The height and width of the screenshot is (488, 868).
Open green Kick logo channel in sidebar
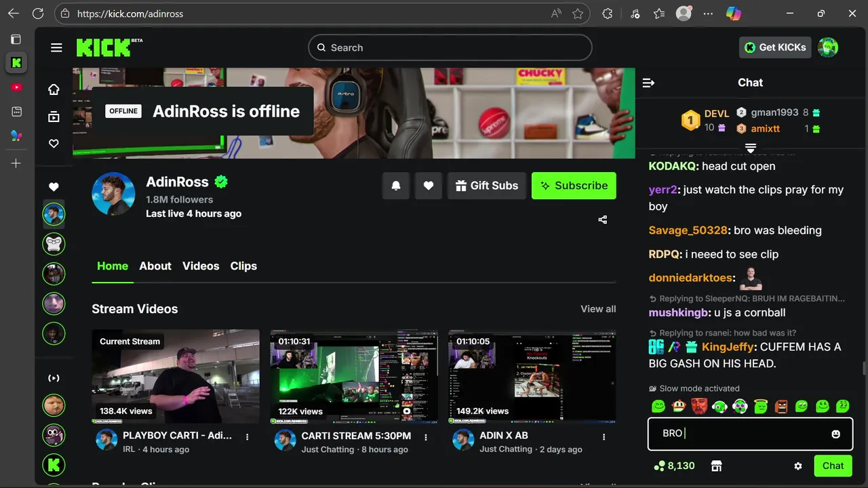(x=54, y=465)
